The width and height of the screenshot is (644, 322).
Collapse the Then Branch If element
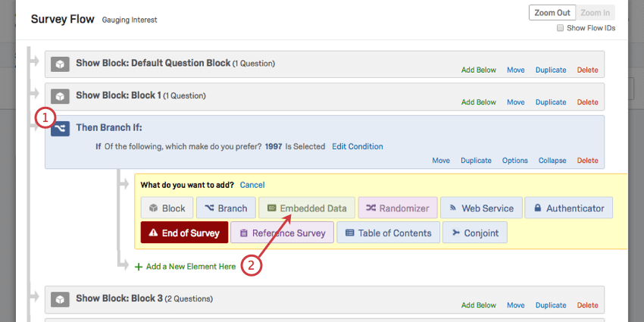pyautogui.click(x=552, y=161)
